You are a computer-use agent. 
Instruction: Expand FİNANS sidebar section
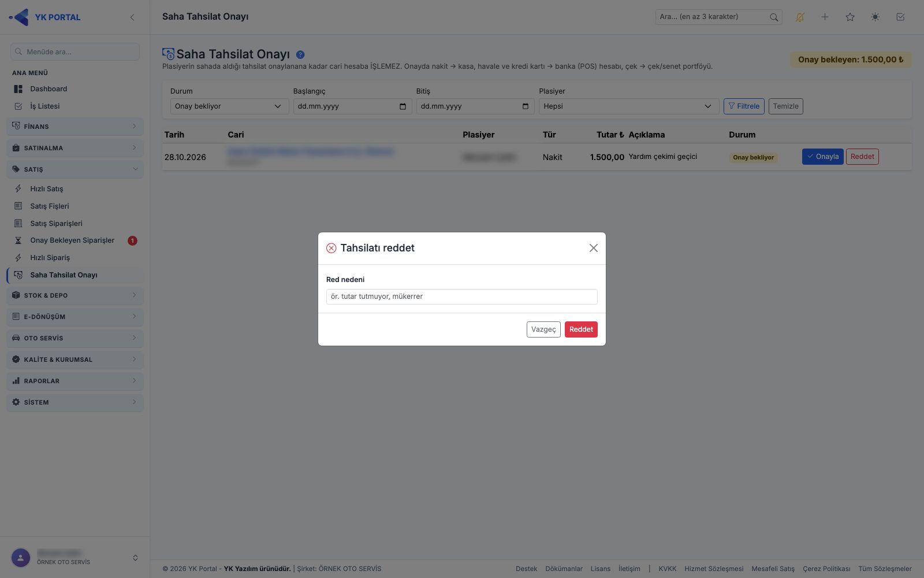click(75, 127)
